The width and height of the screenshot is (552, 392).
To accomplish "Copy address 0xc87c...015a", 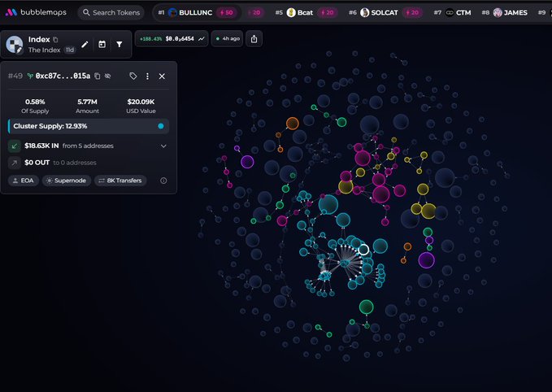I will [98, 76].
